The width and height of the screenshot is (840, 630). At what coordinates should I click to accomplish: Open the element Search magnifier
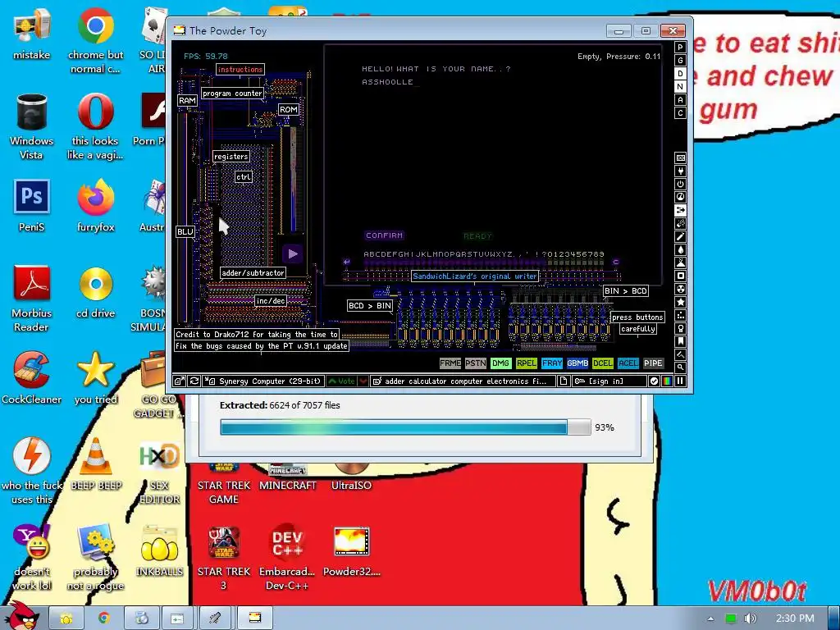[680, 367]
